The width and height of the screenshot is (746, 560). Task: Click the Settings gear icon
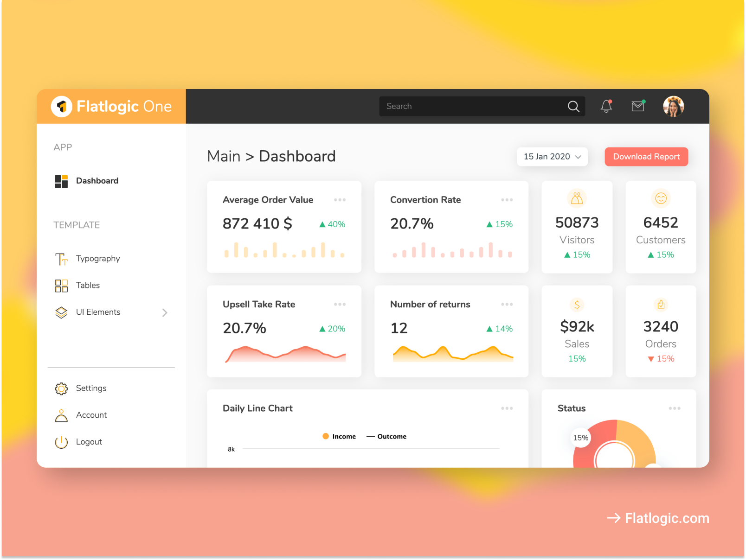(x=61, y=388)
